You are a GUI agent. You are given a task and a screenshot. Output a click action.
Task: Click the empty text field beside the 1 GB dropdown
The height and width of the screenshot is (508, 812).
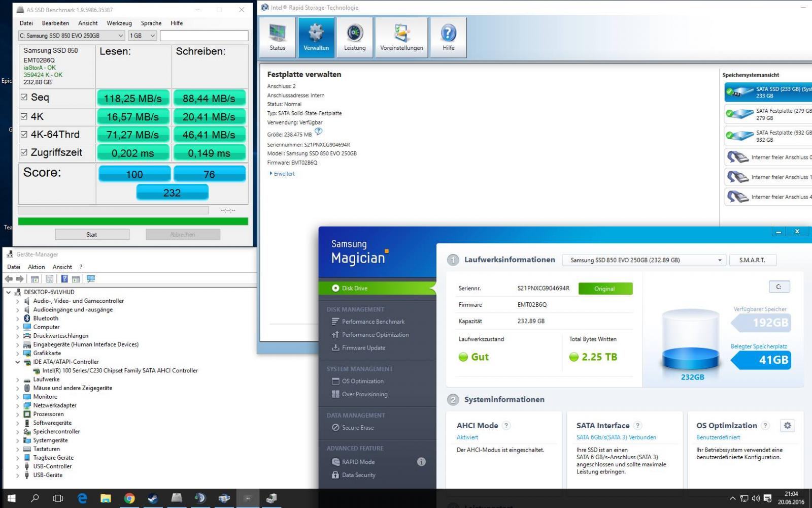pos(204,36)
